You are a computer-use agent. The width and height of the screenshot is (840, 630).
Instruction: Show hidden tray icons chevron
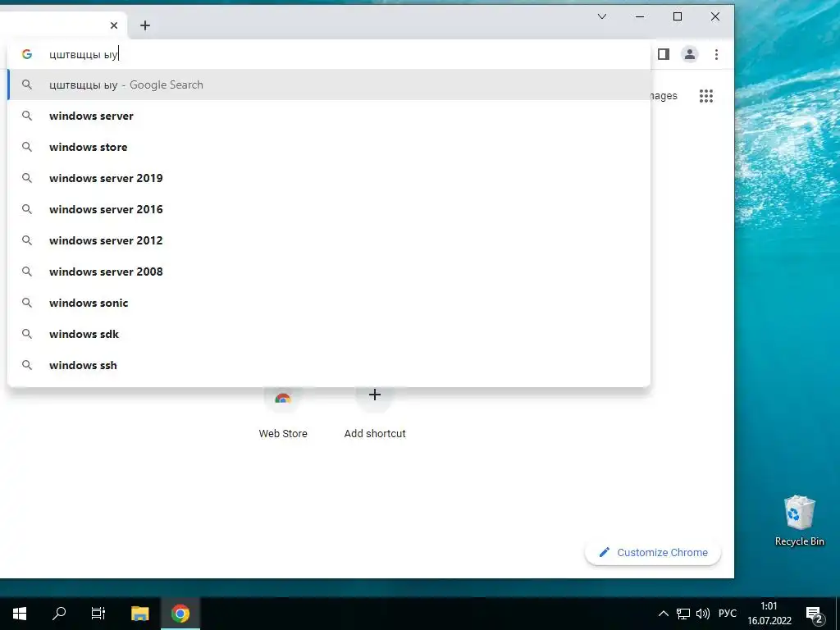(x=663, y=614)
